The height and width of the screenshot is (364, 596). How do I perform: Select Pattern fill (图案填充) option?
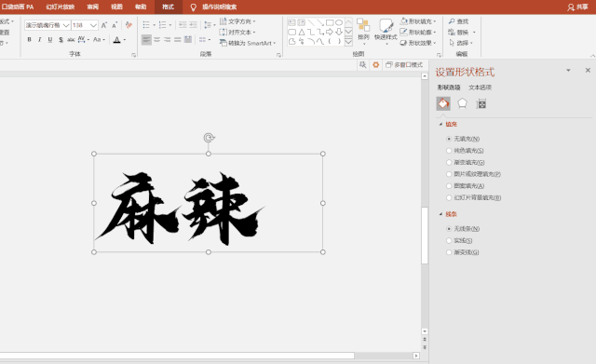click(x=466, y=186)
